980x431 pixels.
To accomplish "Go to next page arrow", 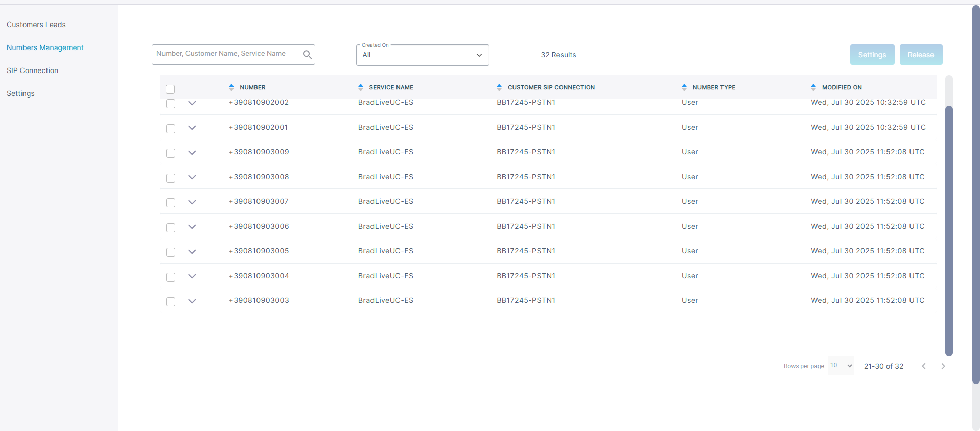I will coord(943,366).
